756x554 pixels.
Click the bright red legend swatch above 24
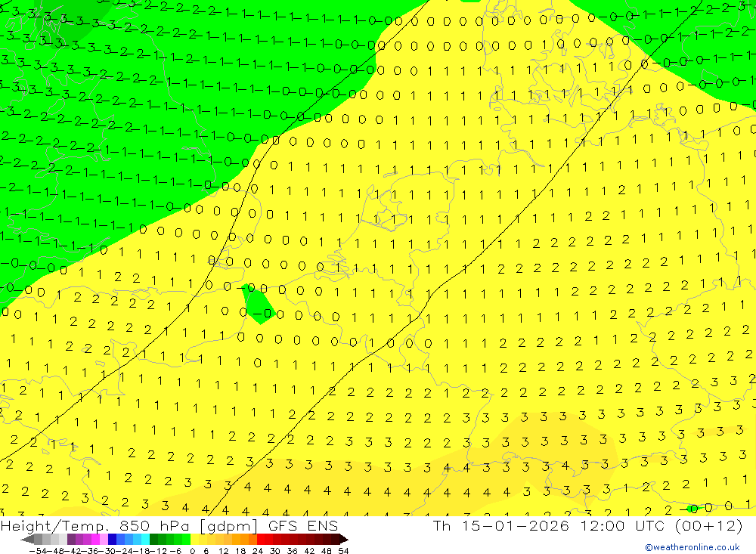pyautogui.click(x=261, y=539)
